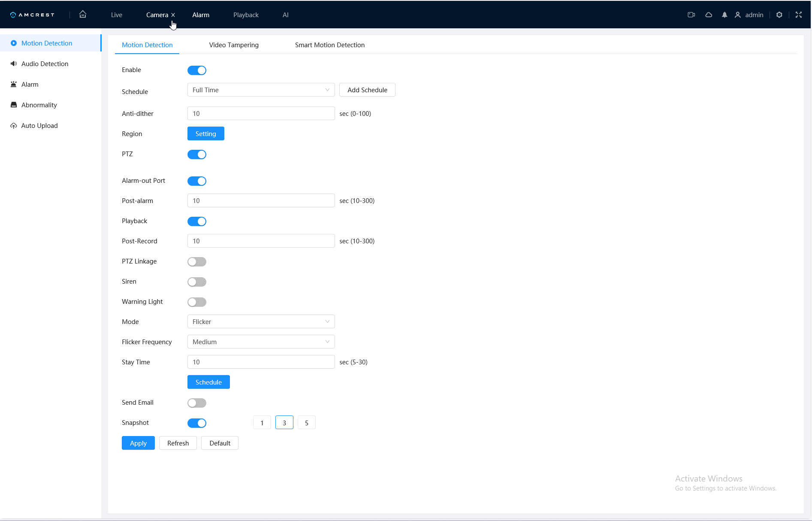The image size is (812, 521).
Task: Switch to the Live tab
Action: pyautogui.click(x=117, y=15)
